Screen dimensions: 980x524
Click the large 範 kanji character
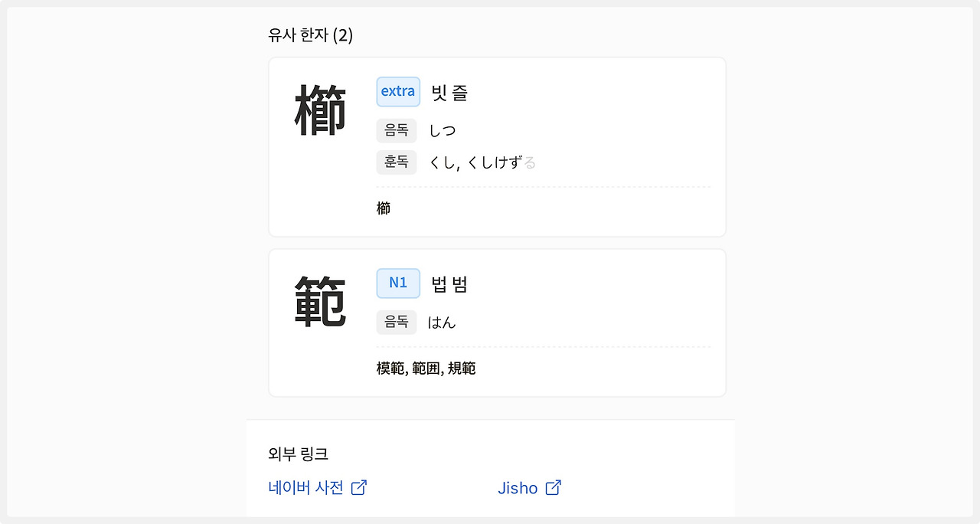321,302
